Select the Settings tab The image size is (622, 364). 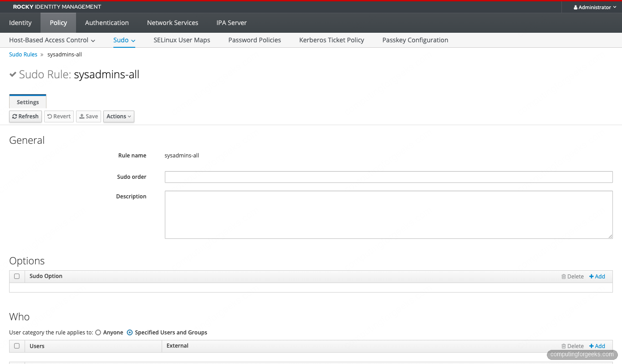[x=28, y=102]
